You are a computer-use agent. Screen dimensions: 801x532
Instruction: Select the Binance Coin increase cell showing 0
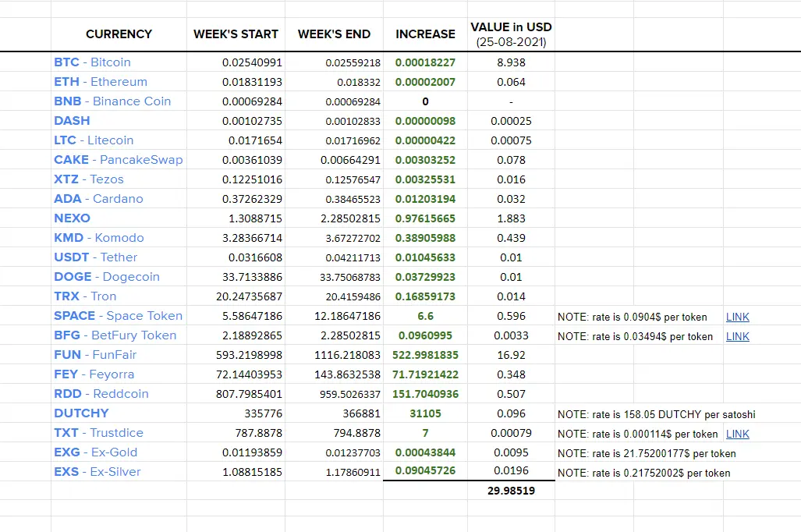pos(425,101)
